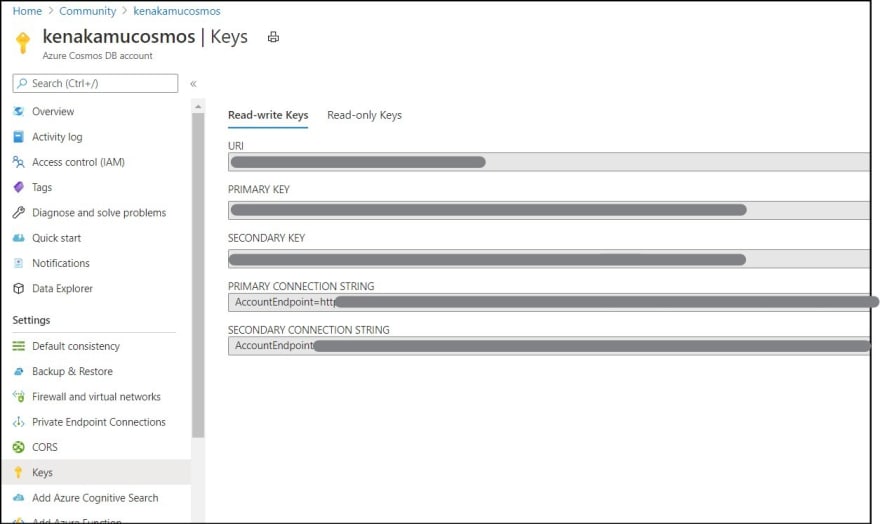Screen dimensions: 880x524
Task: Click the SECONDARY KEY value field
Action: 549,259
